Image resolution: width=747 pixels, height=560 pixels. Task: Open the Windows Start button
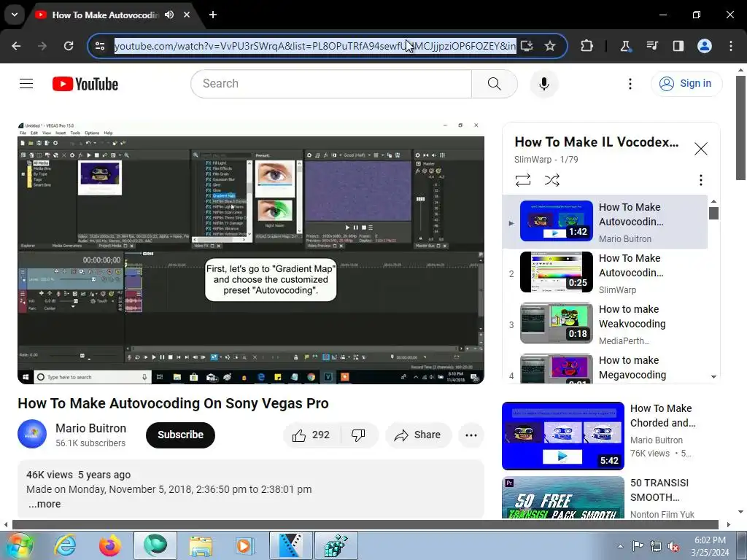[20, 545]
